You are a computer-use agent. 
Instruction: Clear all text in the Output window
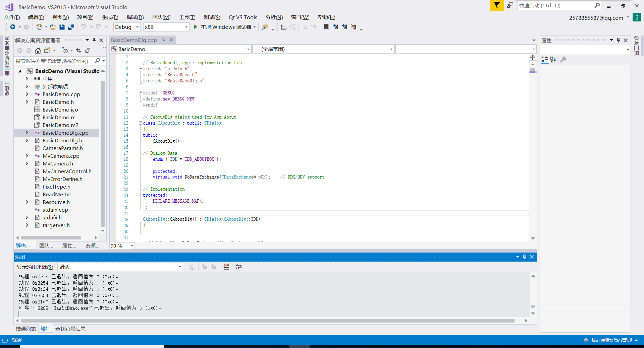[x=226, y=267]
